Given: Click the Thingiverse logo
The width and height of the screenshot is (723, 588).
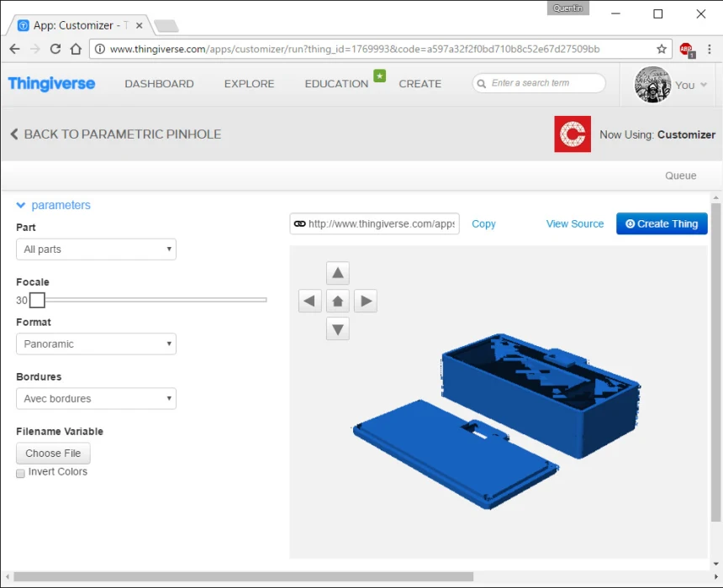Looking at the screenshot, I should pos(51,83).
